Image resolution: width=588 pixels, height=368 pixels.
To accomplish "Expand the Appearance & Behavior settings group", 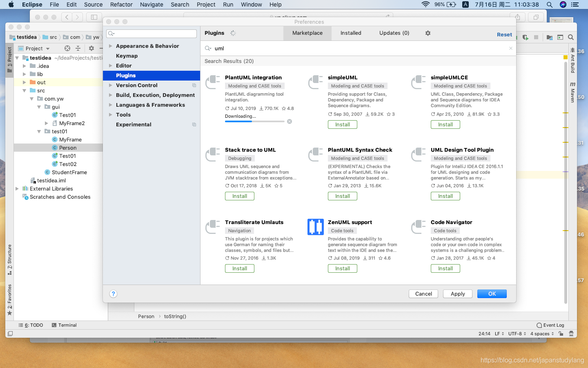I will click(110, 46).
